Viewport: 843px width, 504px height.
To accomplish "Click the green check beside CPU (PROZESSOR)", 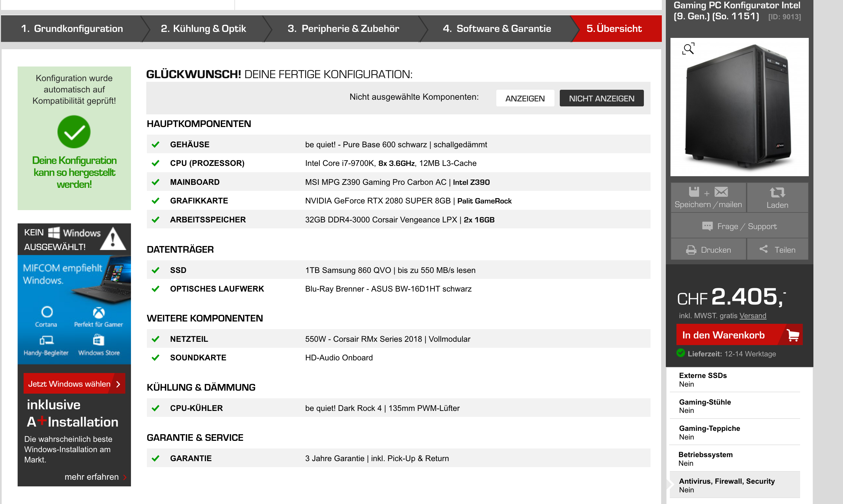I will 156,163.
